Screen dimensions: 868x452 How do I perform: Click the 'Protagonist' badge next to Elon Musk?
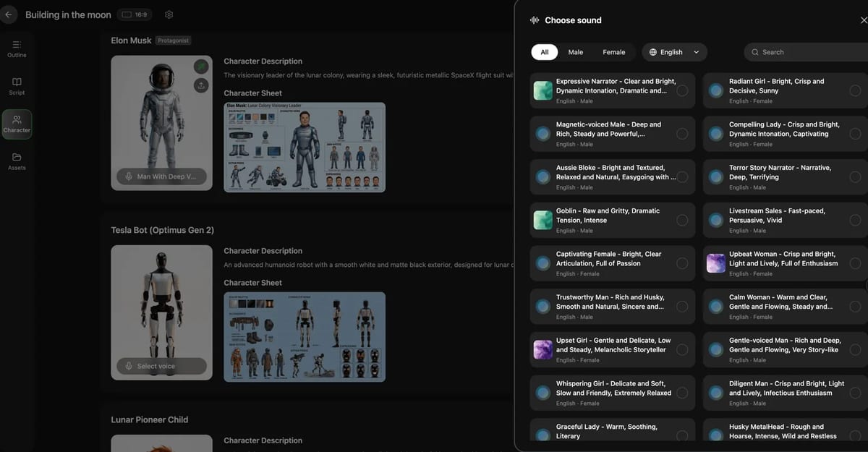click(174, 40)
